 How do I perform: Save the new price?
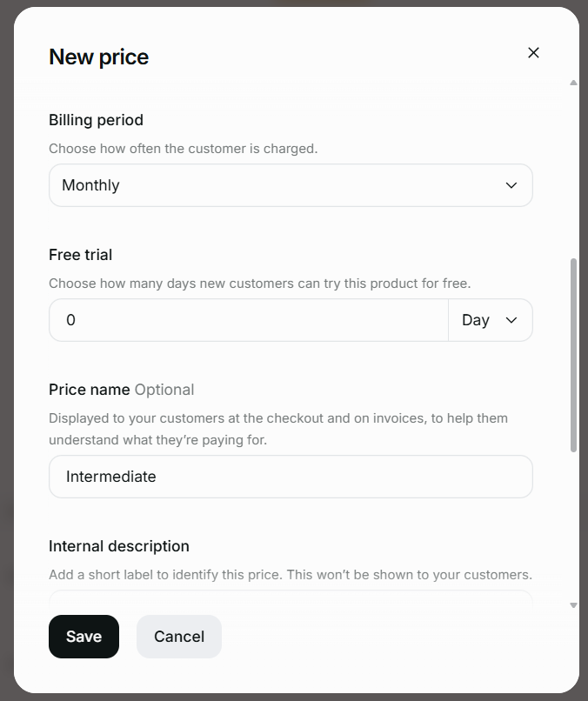[84, 636]
